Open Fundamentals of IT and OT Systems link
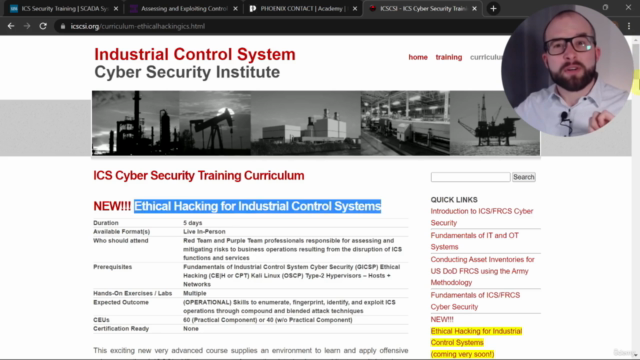The height and width of the screenshot is (360, 640). point(474,241)
